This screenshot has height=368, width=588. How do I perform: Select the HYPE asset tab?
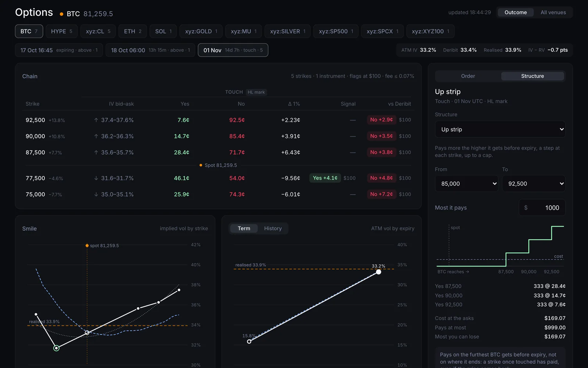click(61, 31)
